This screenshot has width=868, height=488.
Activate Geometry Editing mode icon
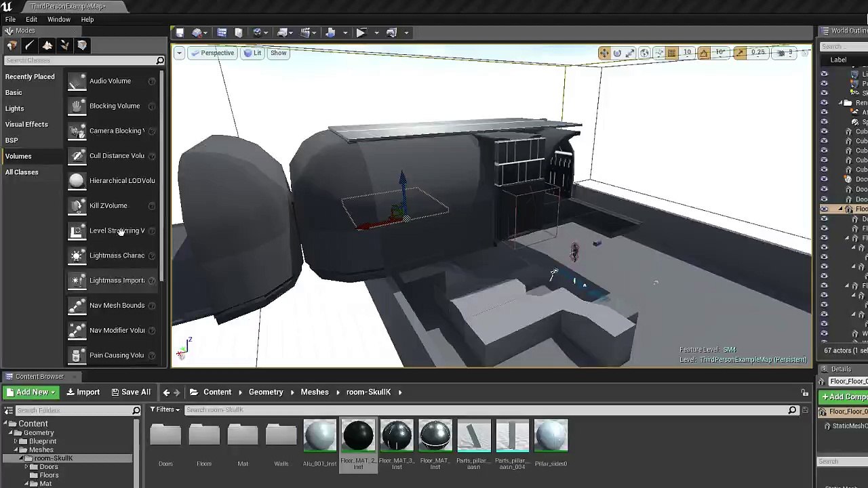[82, 45]
